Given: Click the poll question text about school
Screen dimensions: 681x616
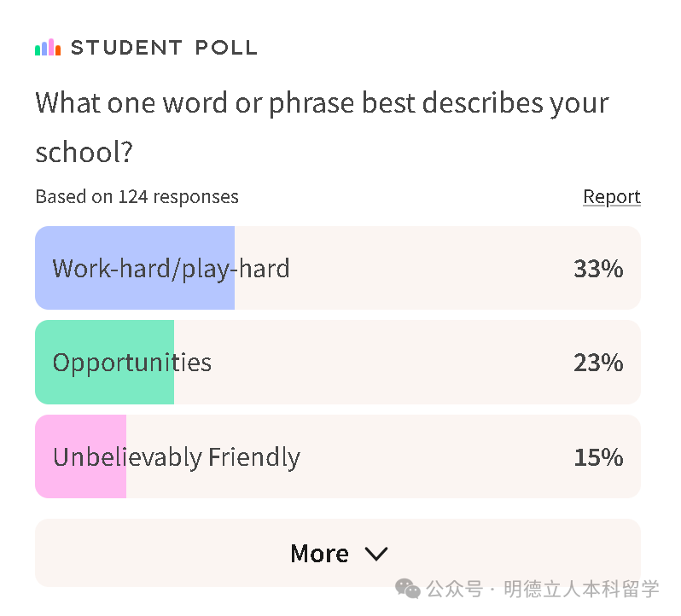Looking at the screenshot, I should tap(323, 127).
